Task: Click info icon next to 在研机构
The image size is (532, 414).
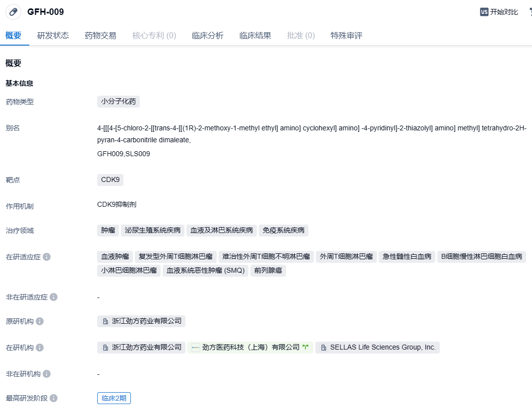Action: coord(40,348)
